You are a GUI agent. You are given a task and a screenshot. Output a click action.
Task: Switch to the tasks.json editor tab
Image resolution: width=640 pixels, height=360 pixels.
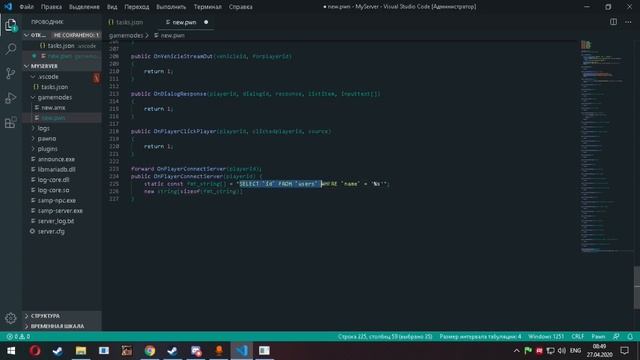(130, 22)
